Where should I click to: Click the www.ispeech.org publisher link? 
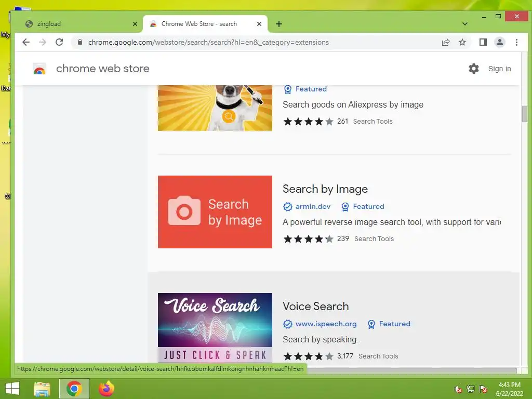(x=326, y=324)
